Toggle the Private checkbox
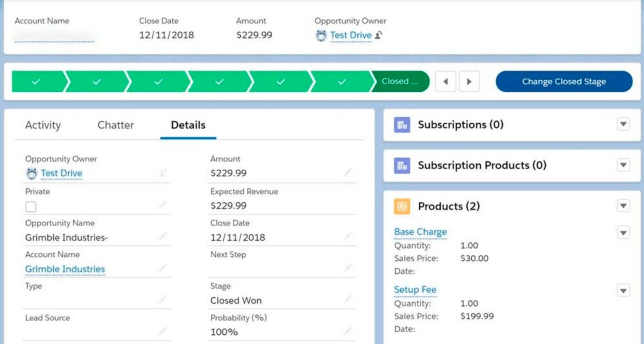Image resolution: width=644 pixels, height=344 pixels. click(31, 207)
